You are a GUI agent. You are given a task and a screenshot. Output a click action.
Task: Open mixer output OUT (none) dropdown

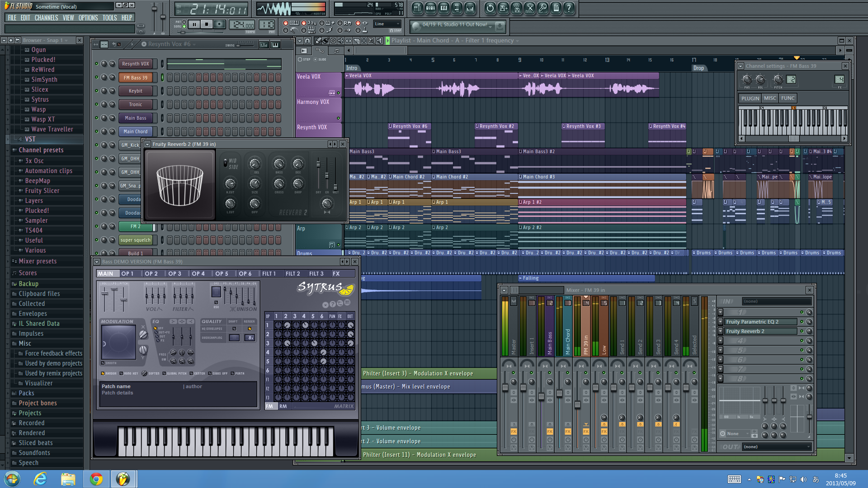(778, 447)
